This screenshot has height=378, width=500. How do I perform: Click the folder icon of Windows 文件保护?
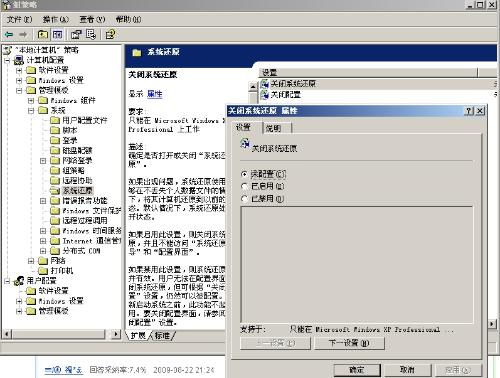pyautogui.click(x=55, y=211)
